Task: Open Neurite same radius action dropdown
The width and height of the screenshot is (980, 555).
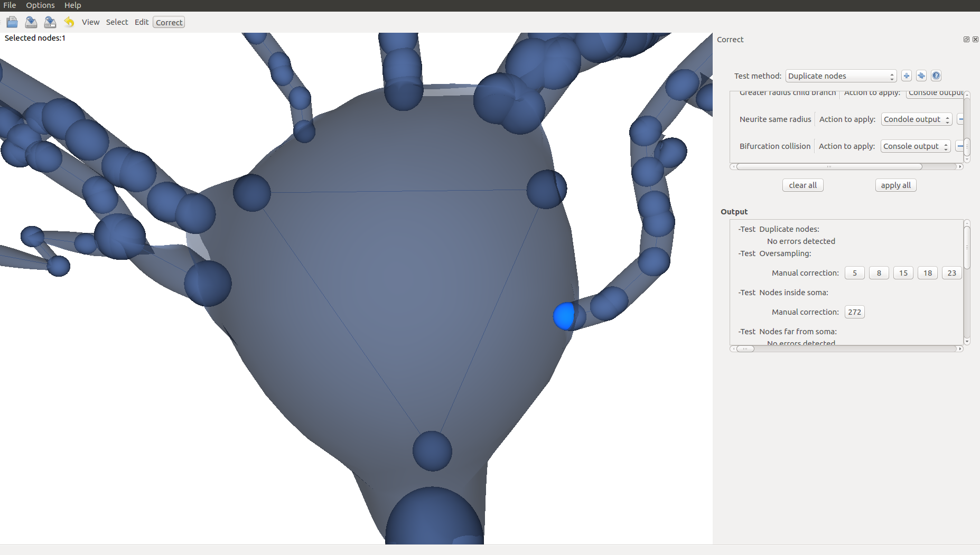Action: (x=916, y=119)
